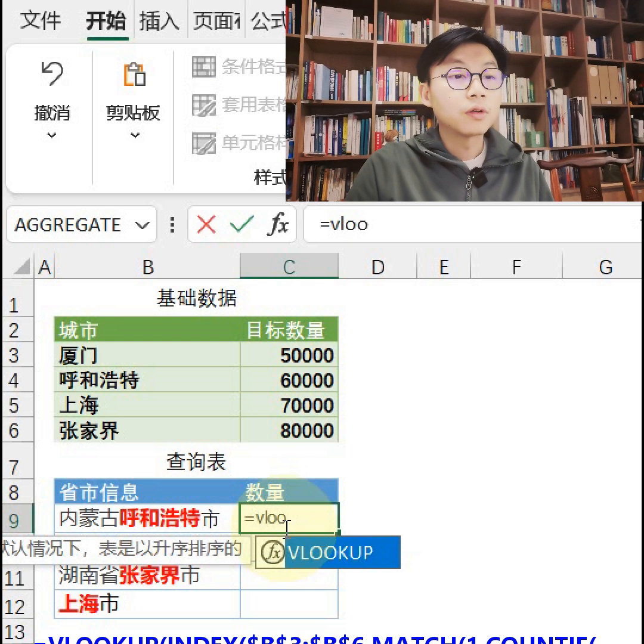The image size is (644, 644).
Task: Click the 厦门 cell
Action: tap(147, 355)
